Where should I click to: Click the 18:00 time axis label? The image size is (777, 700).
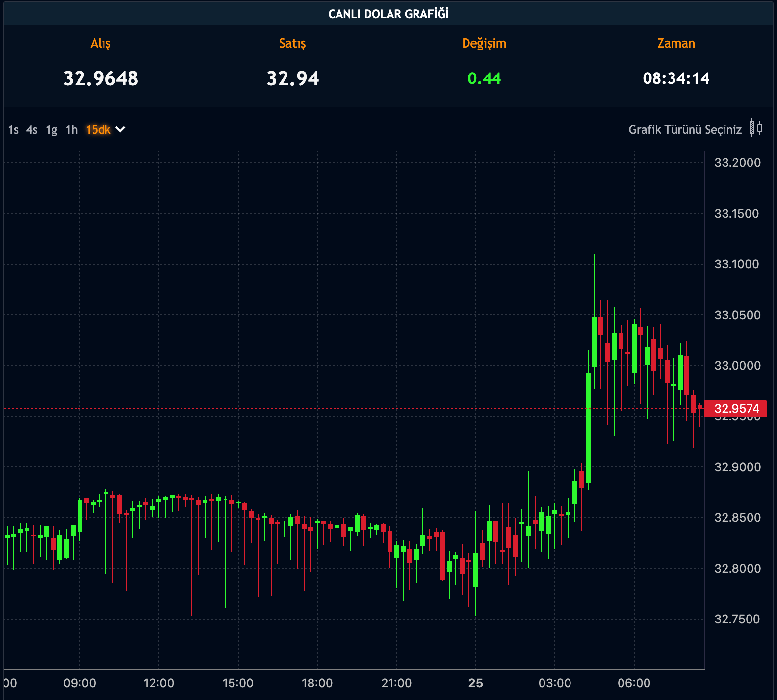[x=317, y=683]
